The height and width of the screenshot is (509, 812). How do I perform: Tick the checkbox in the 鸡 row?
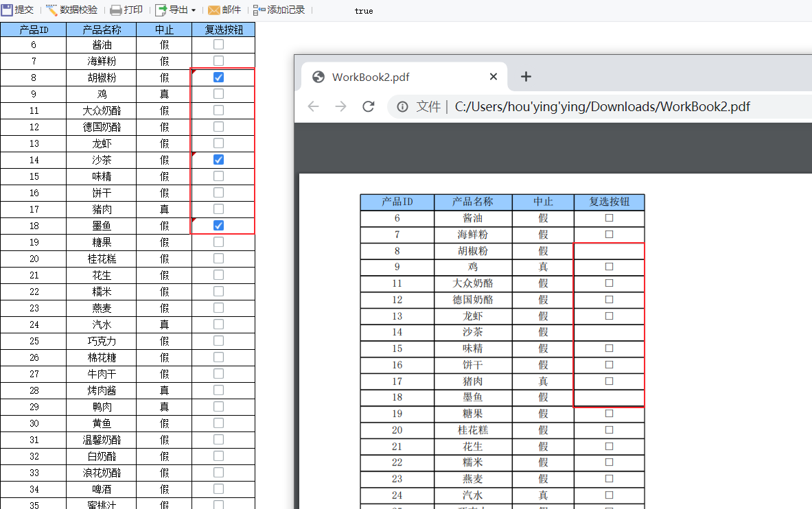[218, 94]
